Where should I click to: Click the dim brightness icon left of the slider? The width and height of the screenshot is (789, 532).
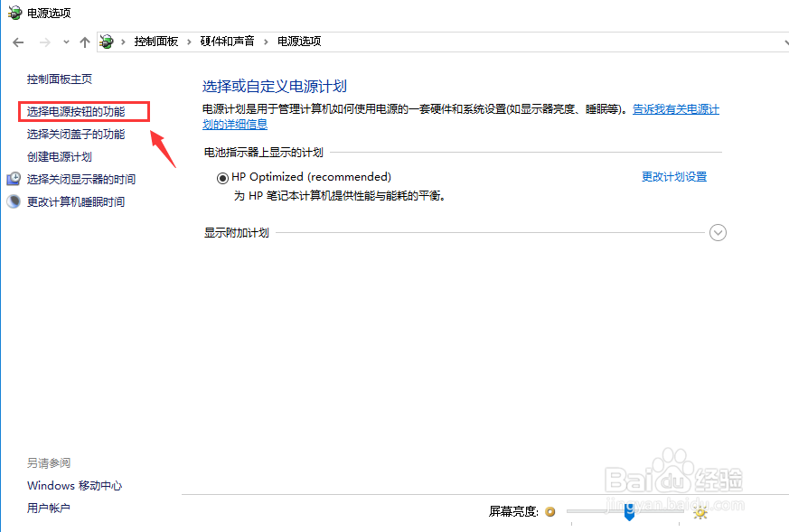(550, 511)
